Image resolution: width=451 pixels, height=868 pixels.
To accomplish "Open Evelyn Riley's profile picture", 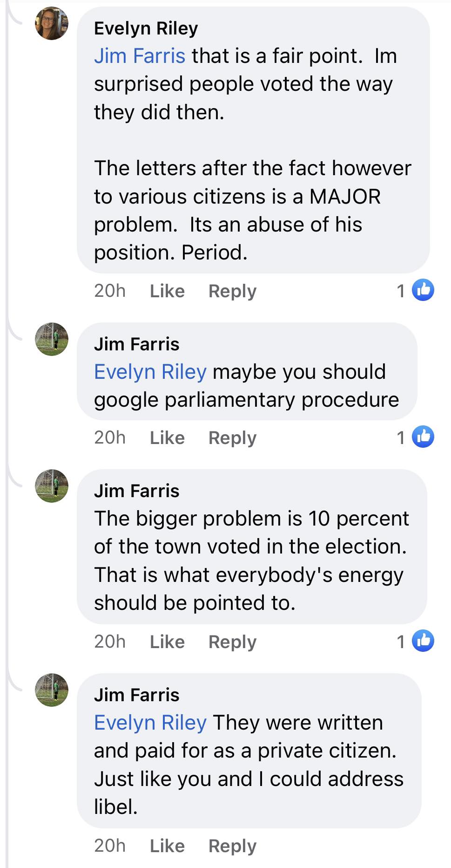I will pyautogui.click(x=52, y=24).
